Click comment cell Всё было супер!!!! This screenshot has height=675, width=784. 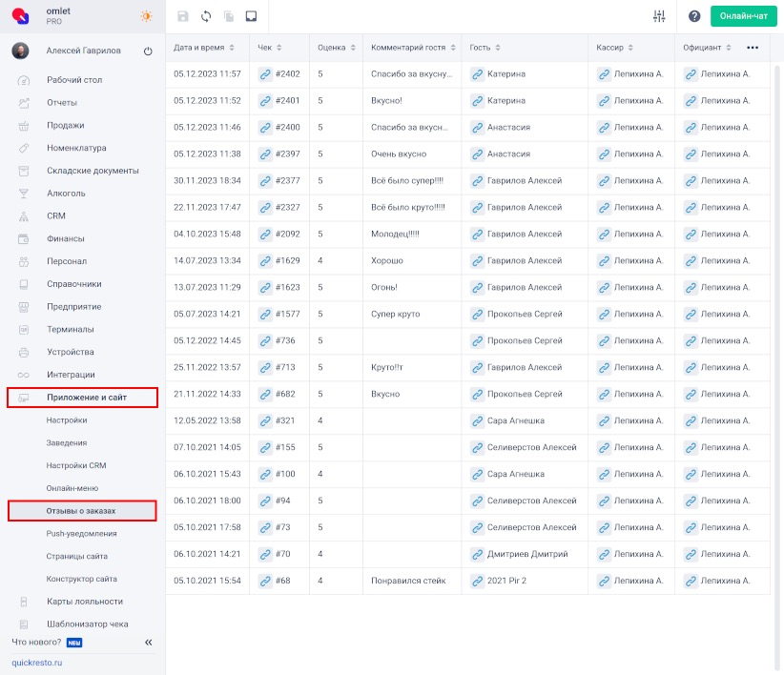click(412, 181)
